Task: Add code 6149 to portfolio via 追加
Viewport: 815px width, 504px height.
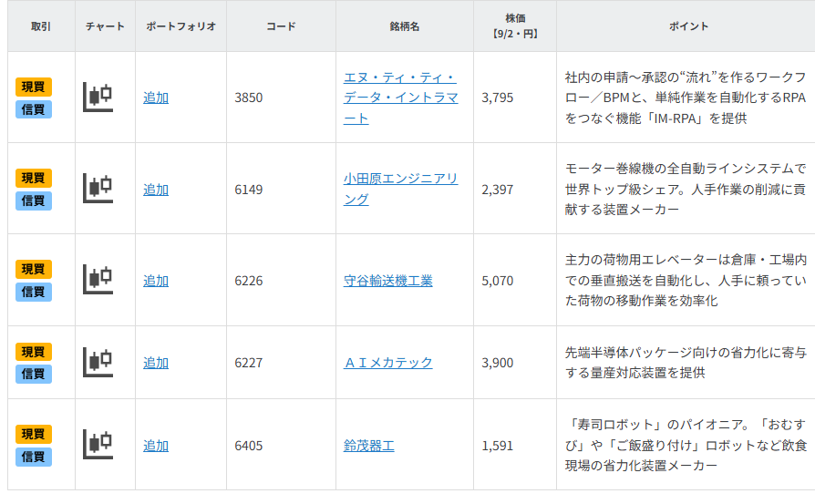Action: 156,190
